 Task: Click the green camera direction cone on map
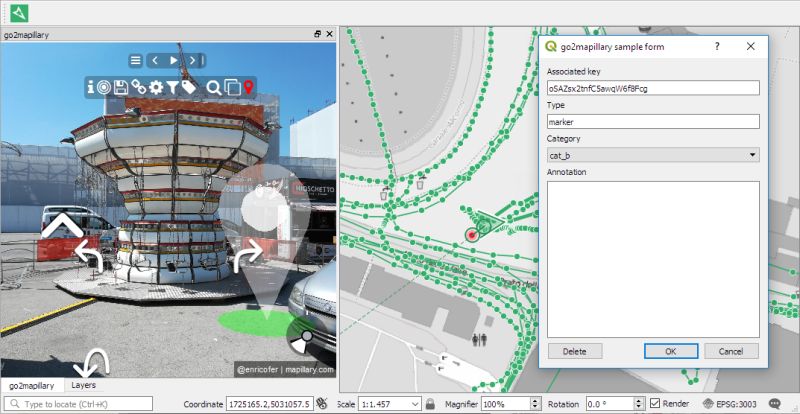(x=485, y=223)
